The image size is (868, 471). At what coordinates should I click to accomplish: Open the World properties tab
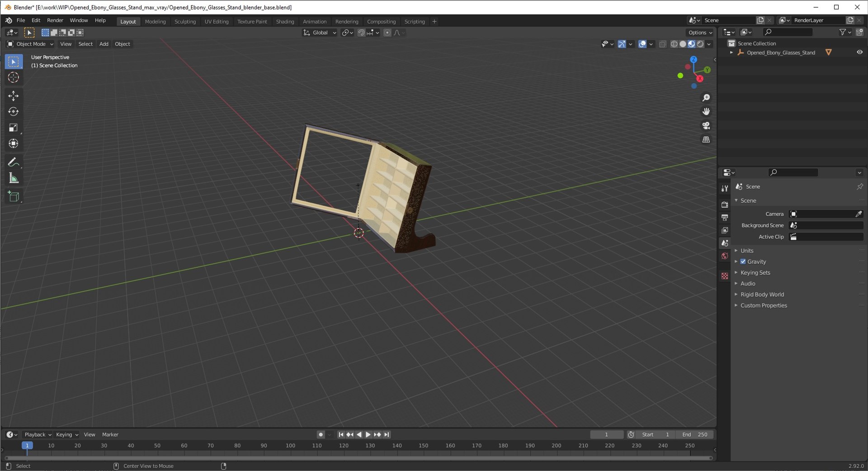725,256
